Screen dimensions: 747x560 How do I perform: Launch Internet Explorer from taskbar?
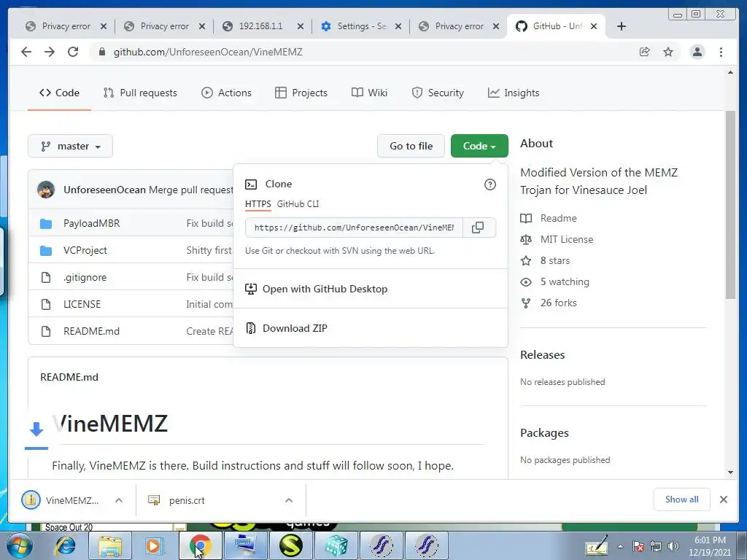pyautogui.click(x=65, y=545)
